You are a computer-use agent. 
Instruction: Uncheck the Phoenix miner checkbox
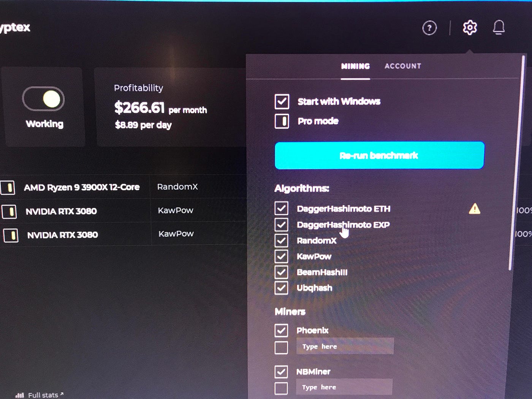point(281,330)
